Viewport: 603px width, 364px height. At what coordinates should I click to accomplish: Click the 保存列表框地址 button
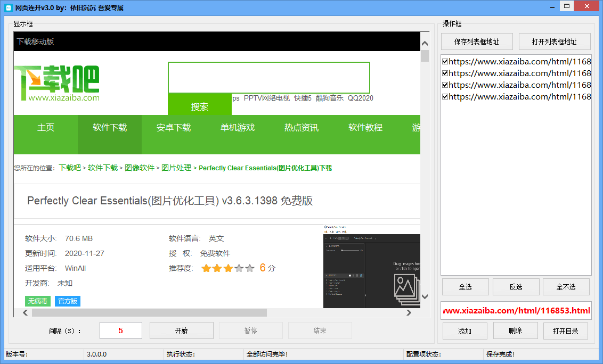[x=477, y=42]
